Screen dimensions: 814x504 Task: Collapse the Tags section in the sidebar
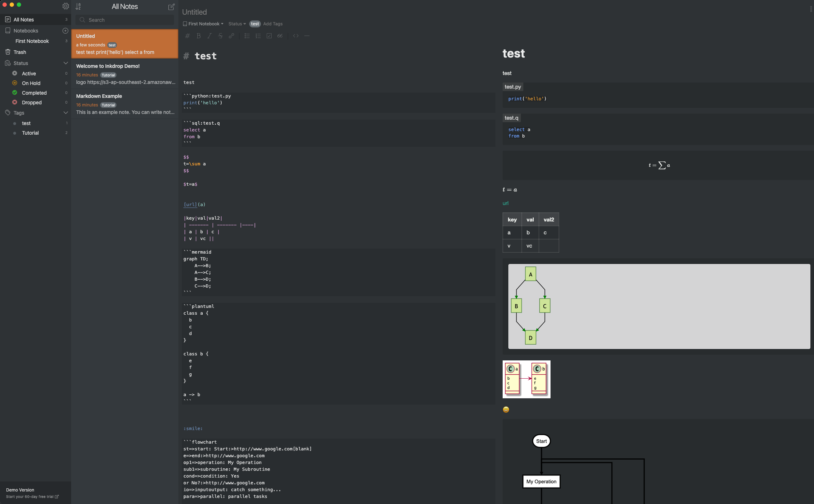(x=66, y=113)
